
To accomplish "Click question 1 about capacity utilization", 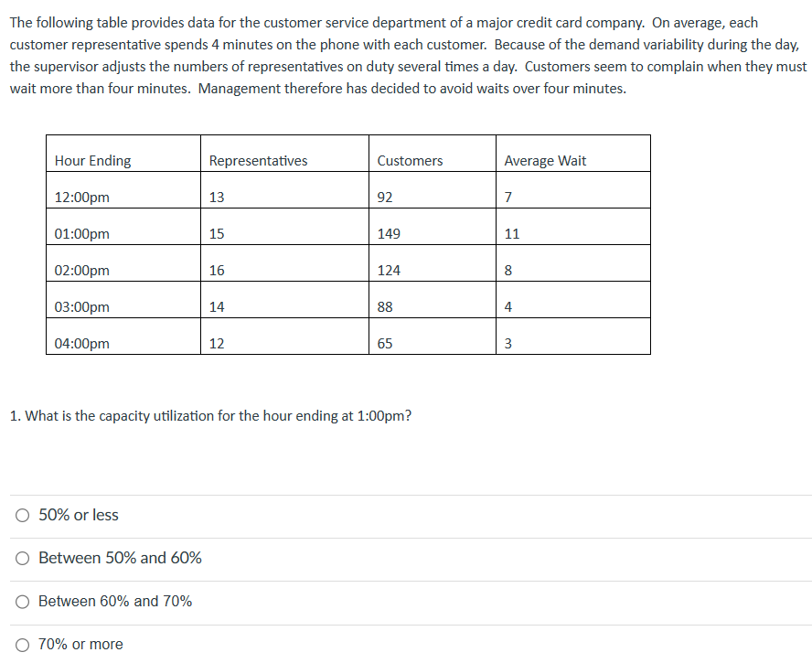I will pos(209,415).
